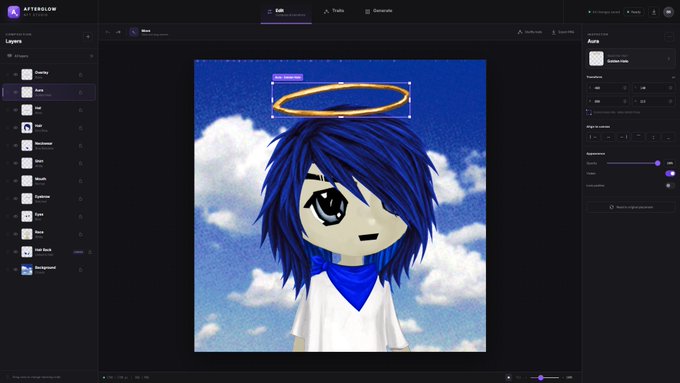Viewport: 680px width, 383px height.
Task: Align layer to canvas left
Action: coord(593,137)
